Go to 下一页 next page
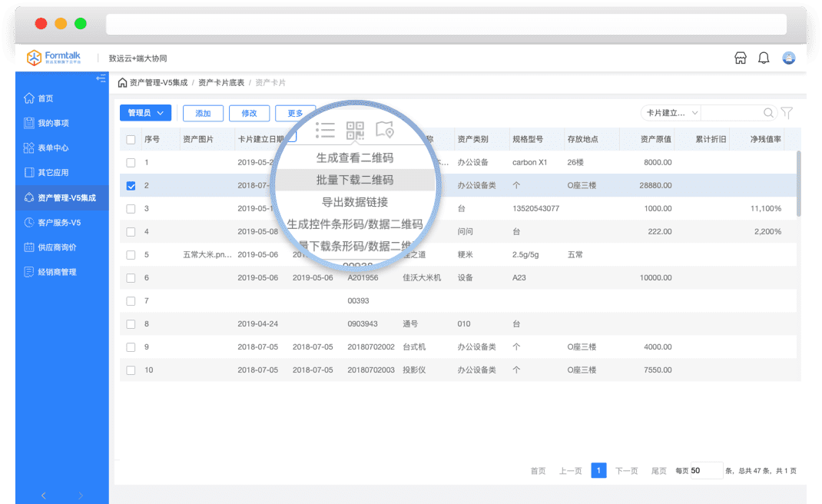The image size is (822, 504). click(x=626, y=470)
